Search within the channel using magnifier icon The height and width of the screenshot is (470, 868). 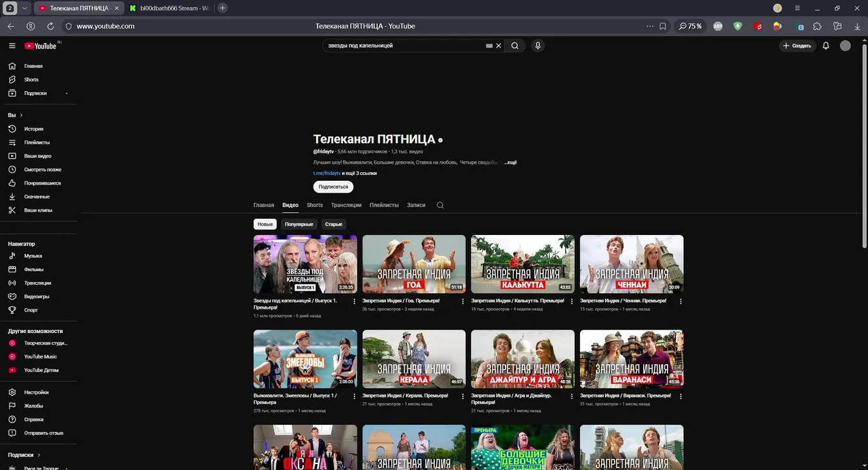point(440,205)
